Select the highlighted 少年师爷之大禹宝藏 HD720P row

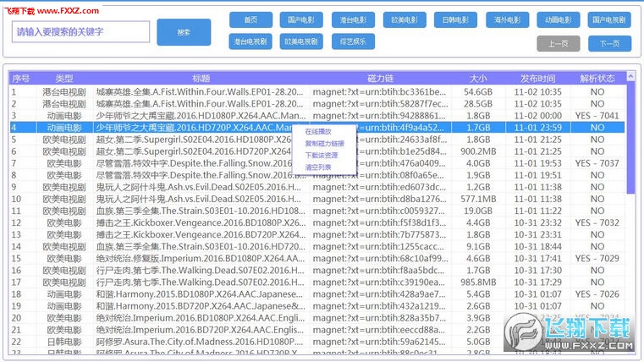pos(317,128)
